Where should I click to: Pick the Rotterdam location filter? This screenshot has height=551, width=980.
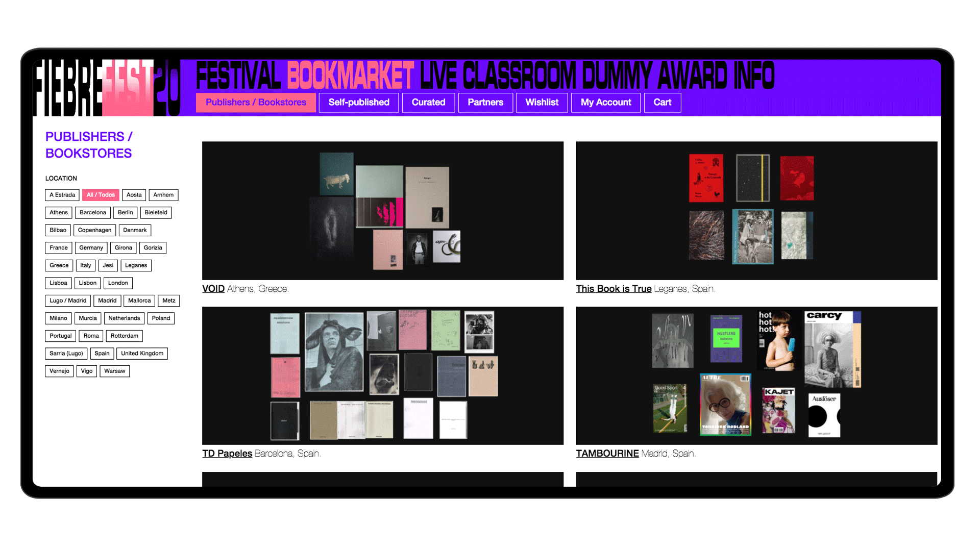tap(125, 336)
